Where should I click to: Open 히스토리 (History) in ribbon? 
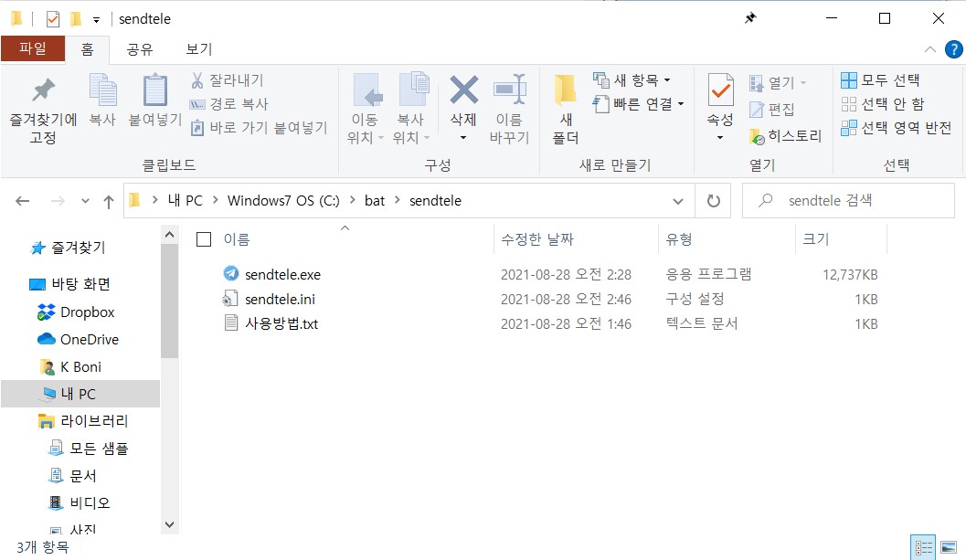coord(785,136)
